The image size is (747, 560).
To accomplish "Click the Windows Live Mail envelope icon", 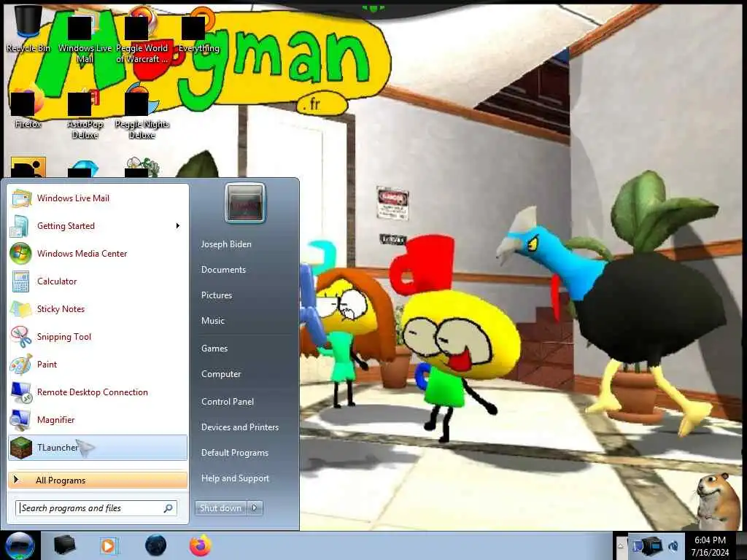I will (21, 198).
